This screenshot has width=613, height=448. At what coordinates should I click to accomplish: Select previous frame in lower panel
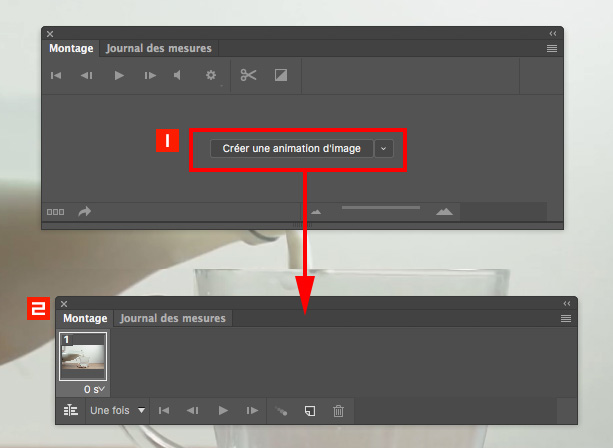pyautogui.click(x=192, y=410)
